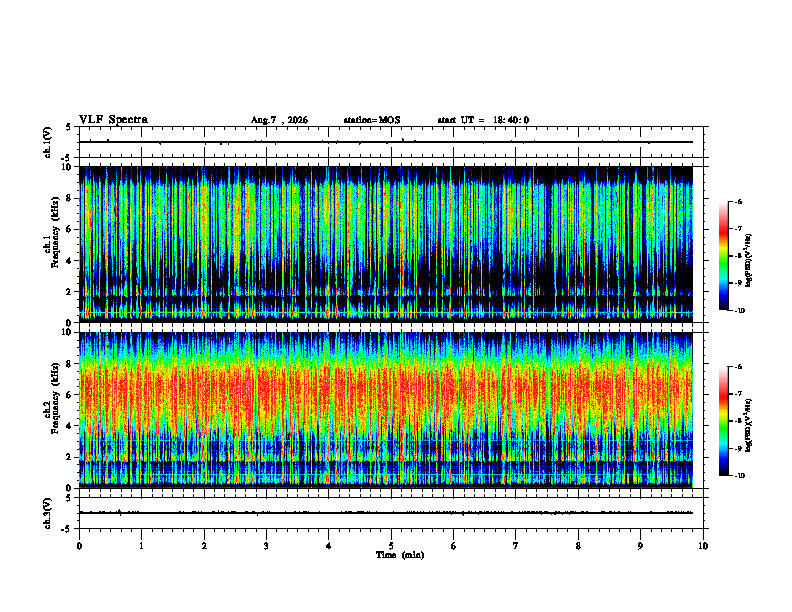Click the ch.1 colorbar tick "-6"
The width and height of the screenshot is (792, 612).
tap(738, 201)
